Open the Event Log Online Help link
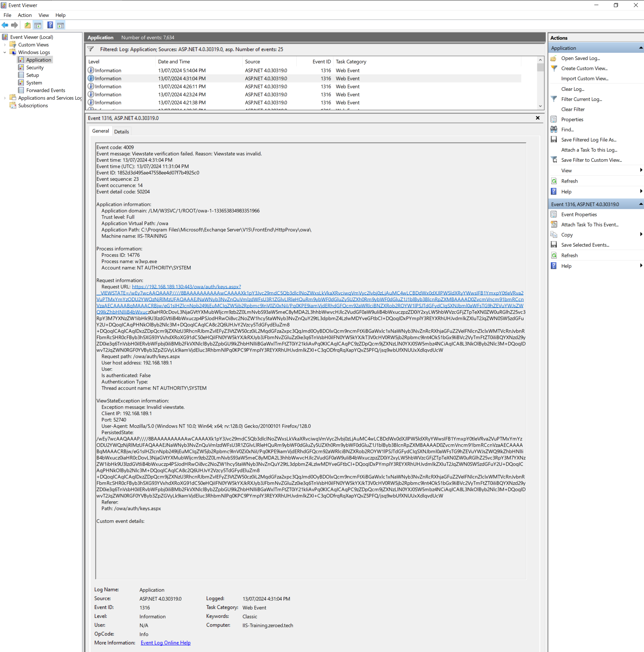Image resolution: width=644 pixels, height=652 pixels. (166, 643)
